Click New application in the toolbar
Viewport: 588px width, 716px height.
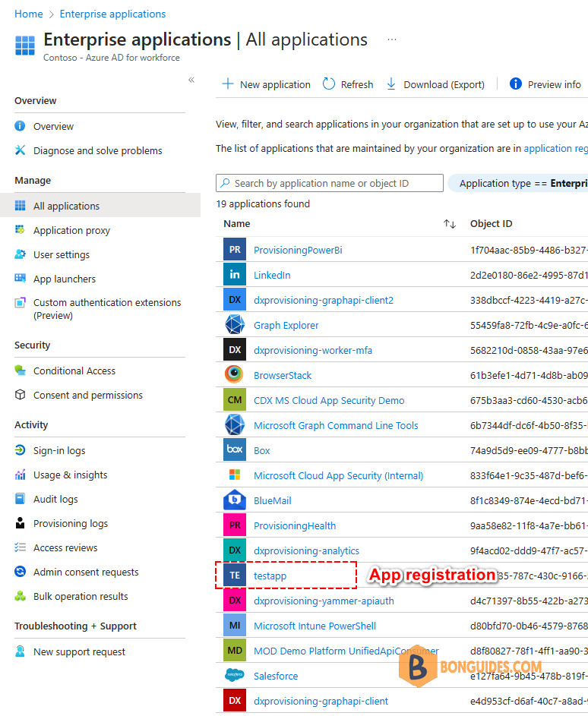[267, 84]
